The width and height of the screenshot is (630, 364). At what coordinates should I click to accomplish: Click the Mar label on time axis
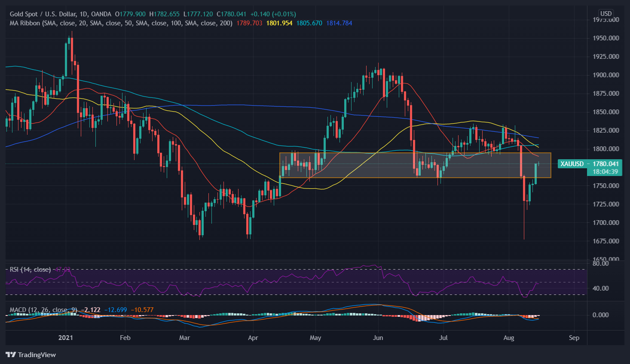pos(184,338)
